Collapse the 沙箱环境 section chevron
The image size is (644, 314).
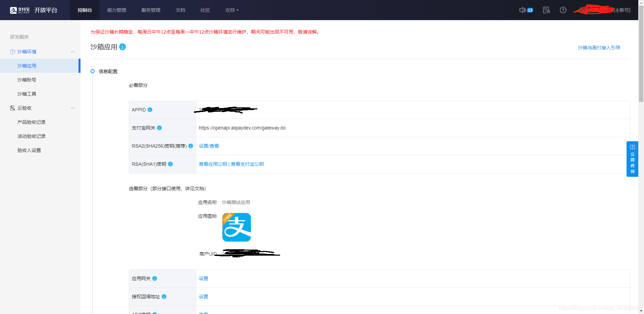click(72, 52)
